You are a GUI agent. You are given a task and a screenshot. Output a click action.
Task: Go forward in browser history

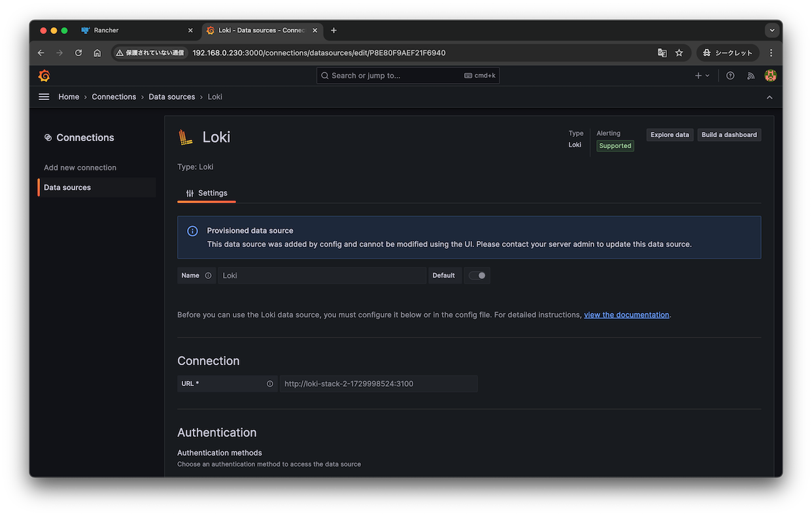(x=59, y=53)
